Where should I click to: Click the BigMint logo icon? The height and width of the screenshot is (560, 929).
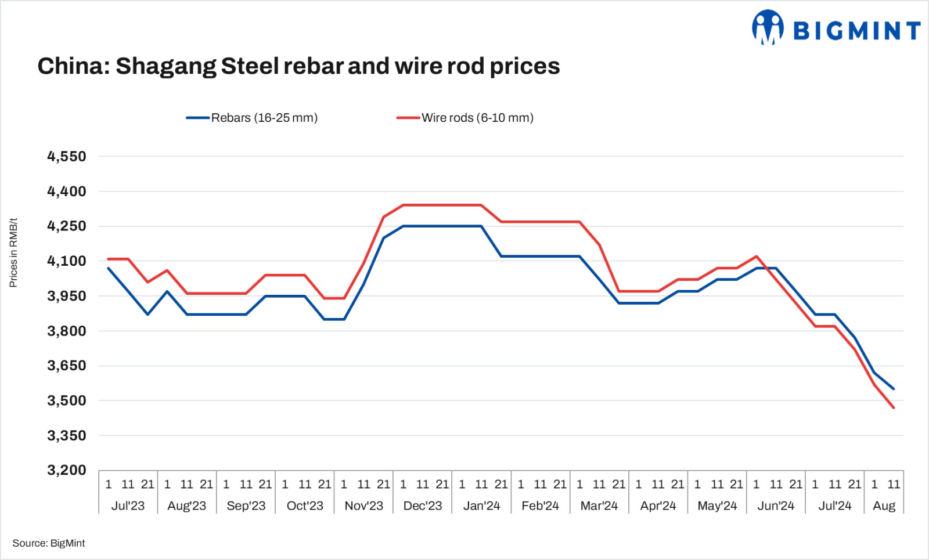768,27
